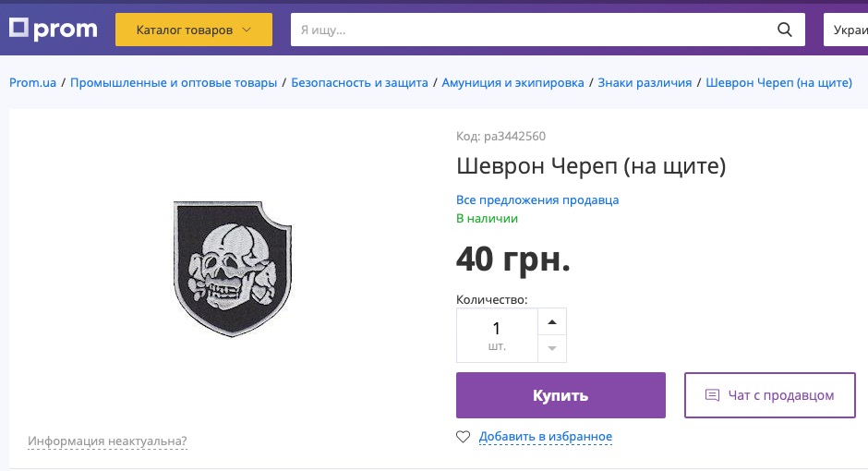This screenshot has width=868, height=471.
Task: Click Добавить в избранное link
Action: coord(545,437)
